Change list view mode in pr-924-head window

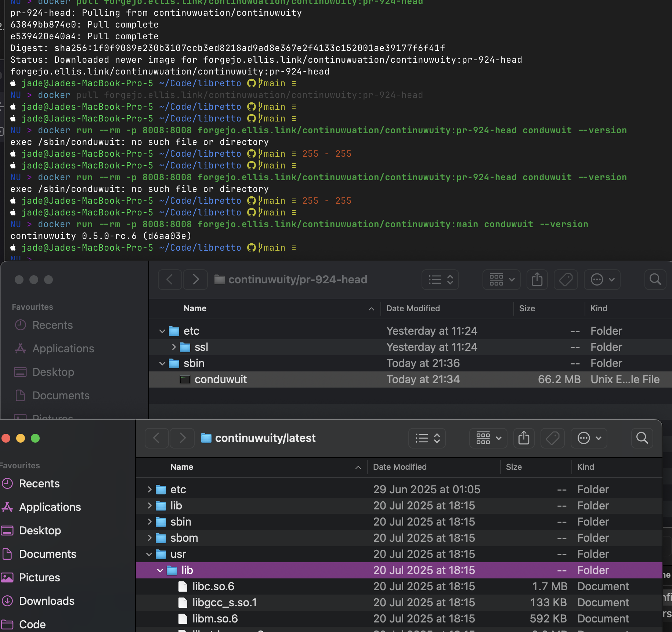click(x=440, y=279)
